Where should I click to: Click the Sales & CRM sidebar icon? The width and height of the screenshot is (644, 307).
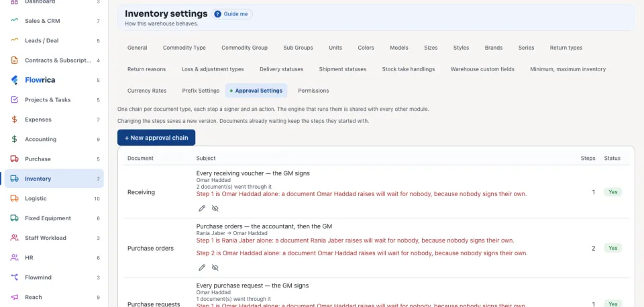pos(14,21)
